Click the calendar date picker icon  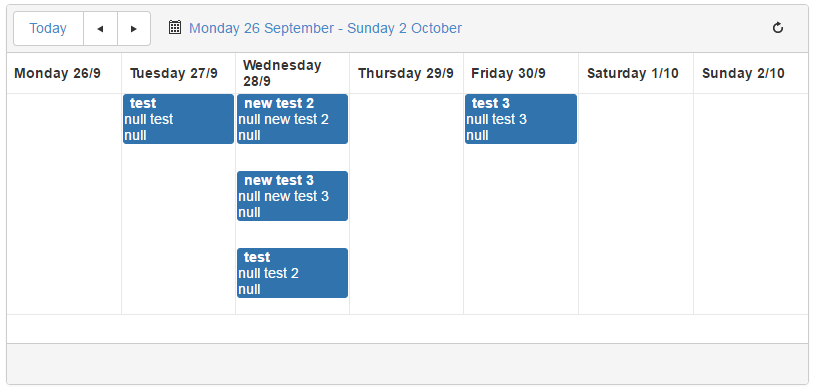point(175,27)
